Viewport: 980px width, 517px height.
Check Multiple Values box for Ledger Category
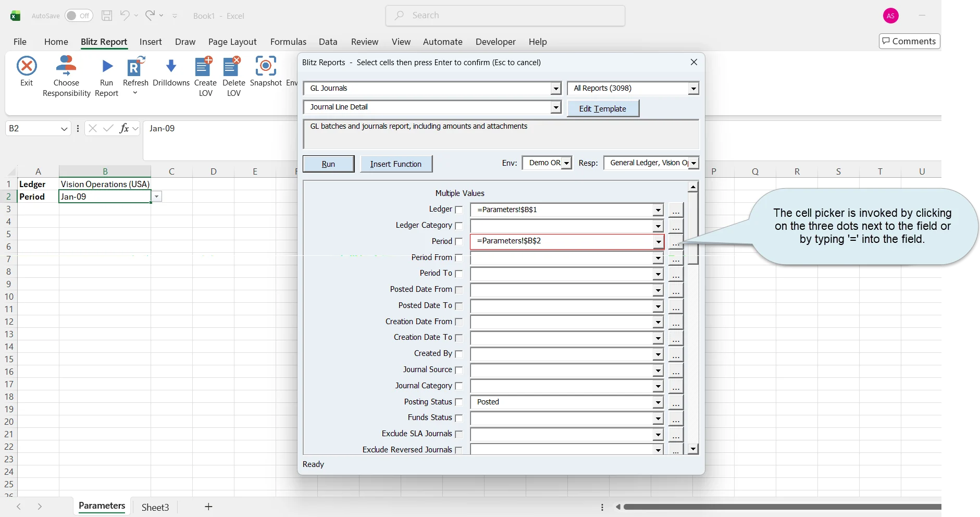[x=458, y=226]
